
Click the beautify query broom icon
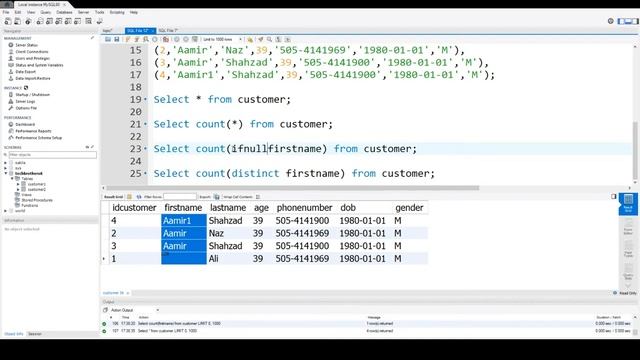coord(260,40)
